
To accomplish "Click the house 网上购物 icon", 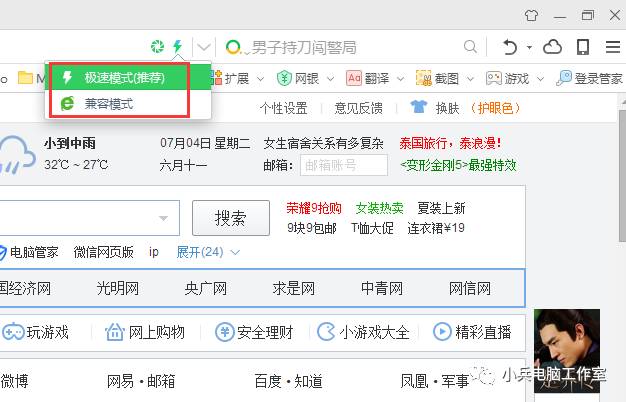I will coord(115,332).
